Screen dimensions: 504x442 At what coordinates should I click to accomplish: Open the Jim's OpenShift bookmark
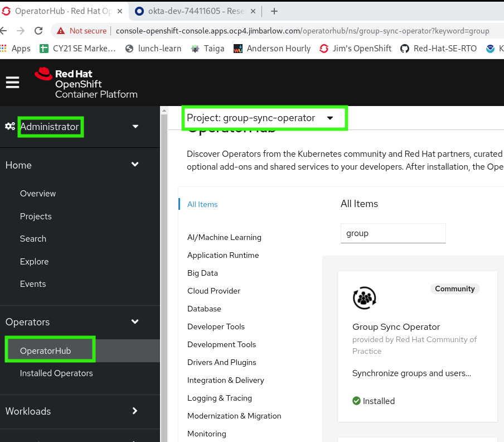click(x=355, y=49)
